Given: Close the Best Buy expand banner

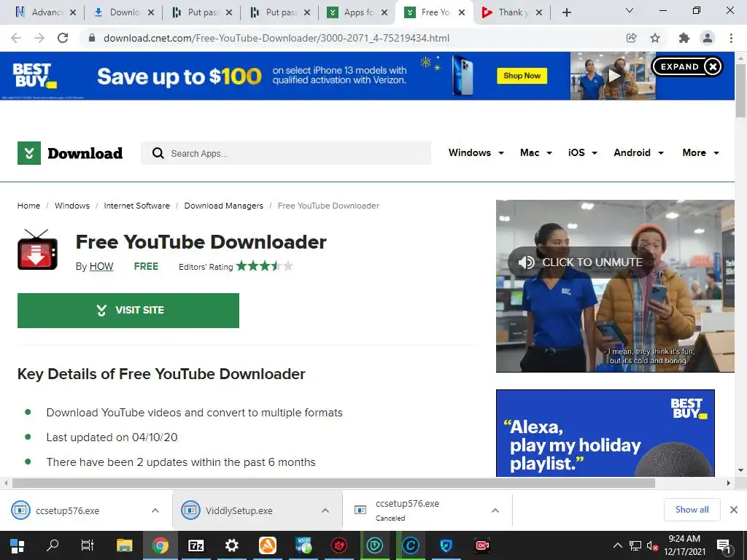Looking at the screenshot, I should (x=713, y=66).
